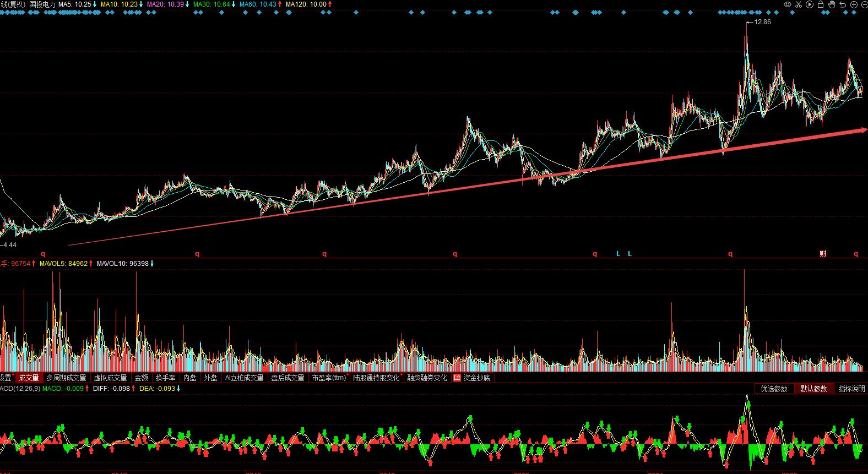Click the MA120 moving average label
This screenshot has height=474, width=868.
tap(306, 4)
